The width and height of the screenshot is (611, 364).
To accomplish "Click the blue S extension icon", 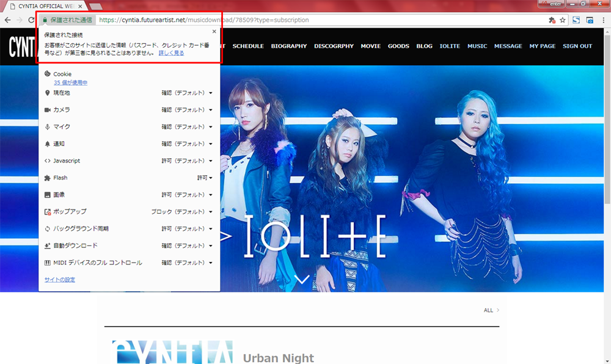I will [x=576, y=20].
